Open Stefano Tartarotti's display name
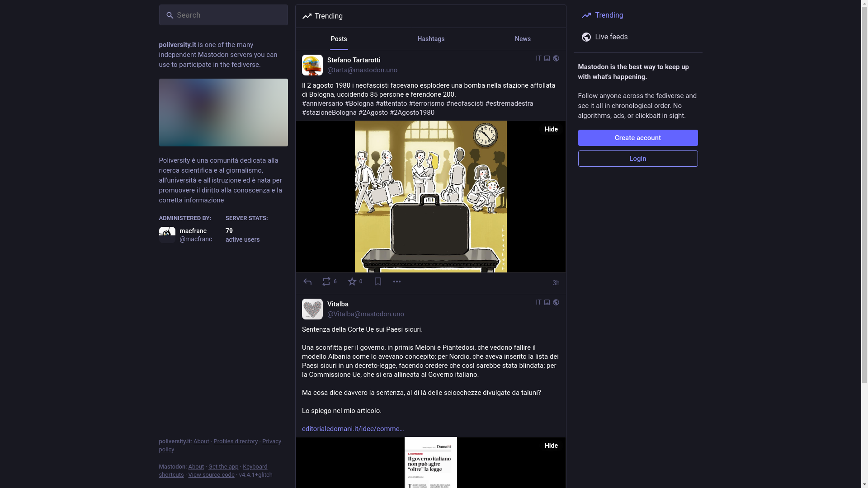The image size is (868, 488). 354,60
